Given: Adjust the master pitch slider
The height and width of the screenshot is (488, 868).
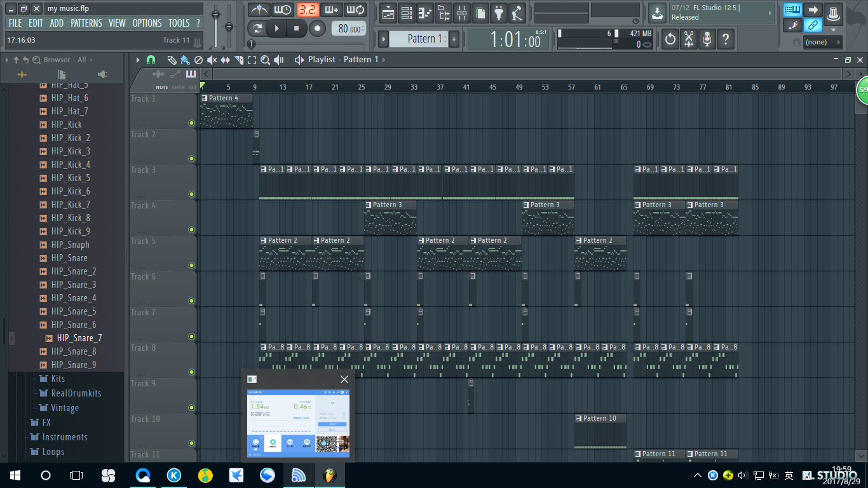Looking at the screenshot, I should tap(229, 25).
